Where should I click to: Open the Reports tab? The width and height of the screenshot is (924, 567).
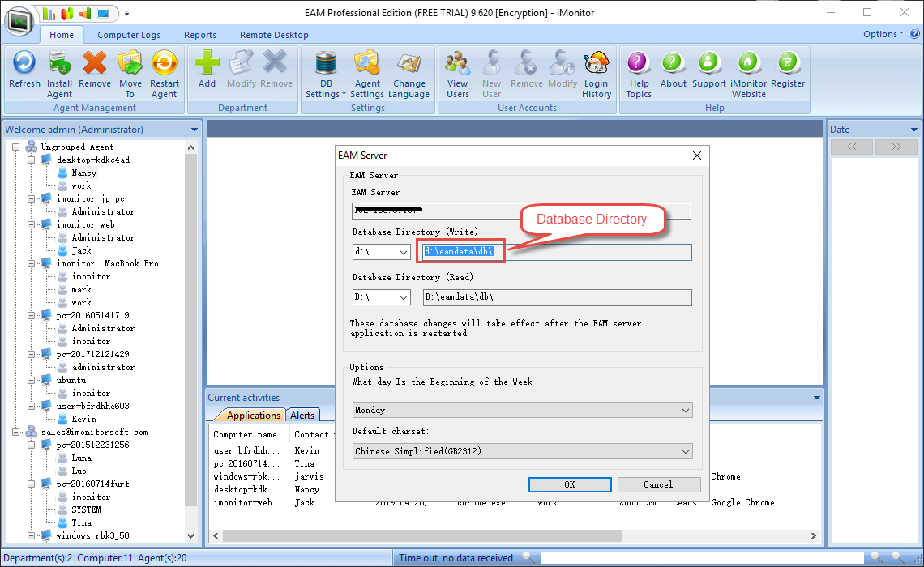(199, 35)
